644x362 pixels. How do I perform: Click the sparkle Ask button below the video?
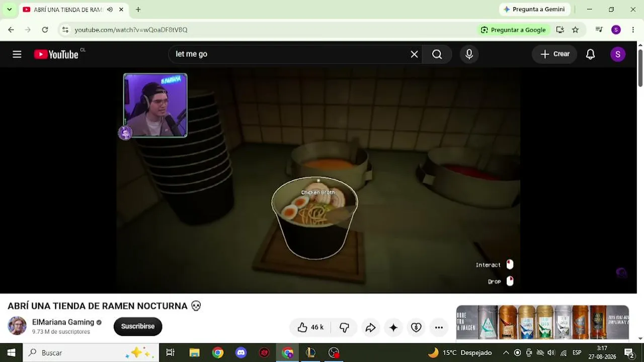[393, 327]
